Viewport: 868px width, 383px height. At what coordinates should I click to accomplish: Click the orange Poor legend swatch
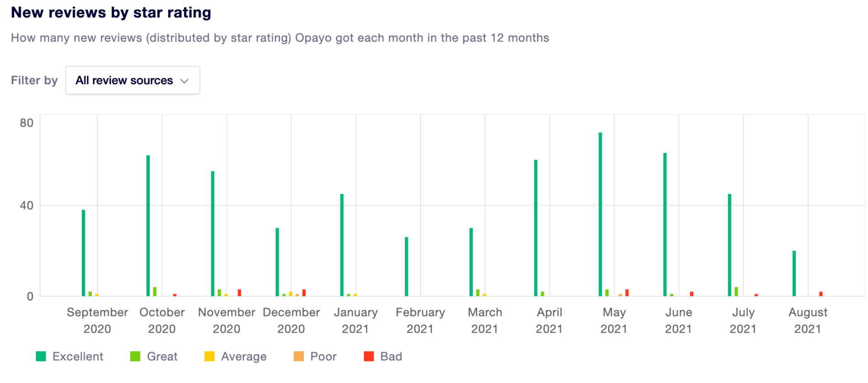299,357
